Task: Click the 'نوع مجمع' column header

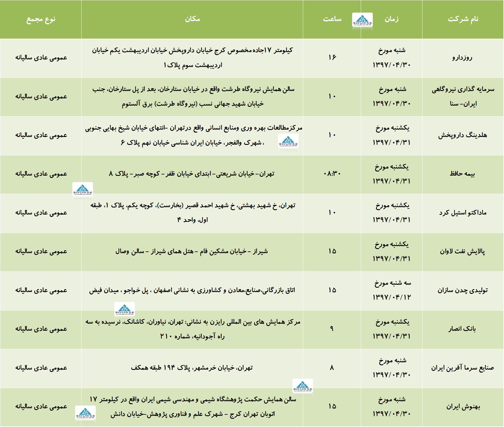Action: click(x=41, y=19)
